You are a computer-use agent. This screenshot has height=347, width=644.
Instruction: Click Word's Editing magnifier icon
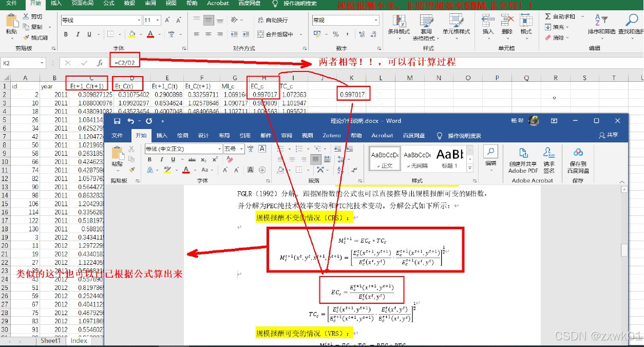click(x=490, y=152)
